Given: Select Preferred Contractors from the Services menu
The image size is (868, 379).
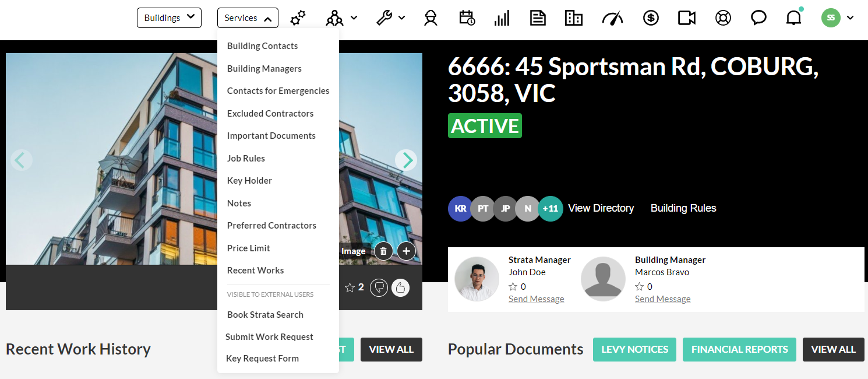Looking at the screenshot, I should click(x=271, y=225).
